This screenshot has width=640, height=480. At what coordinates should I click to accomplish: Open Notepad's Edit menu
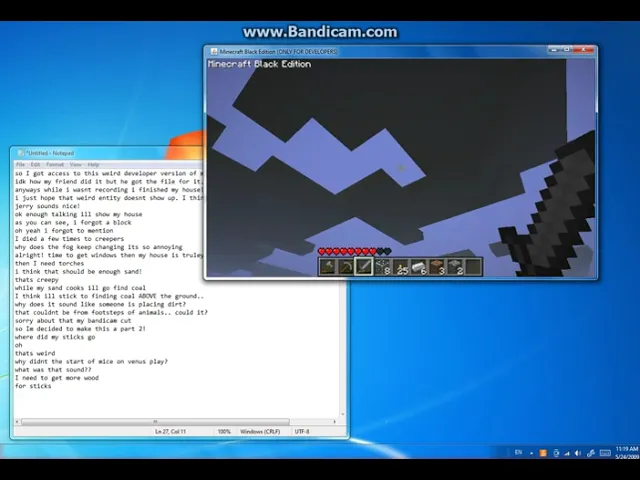click(x=35, y=164)
